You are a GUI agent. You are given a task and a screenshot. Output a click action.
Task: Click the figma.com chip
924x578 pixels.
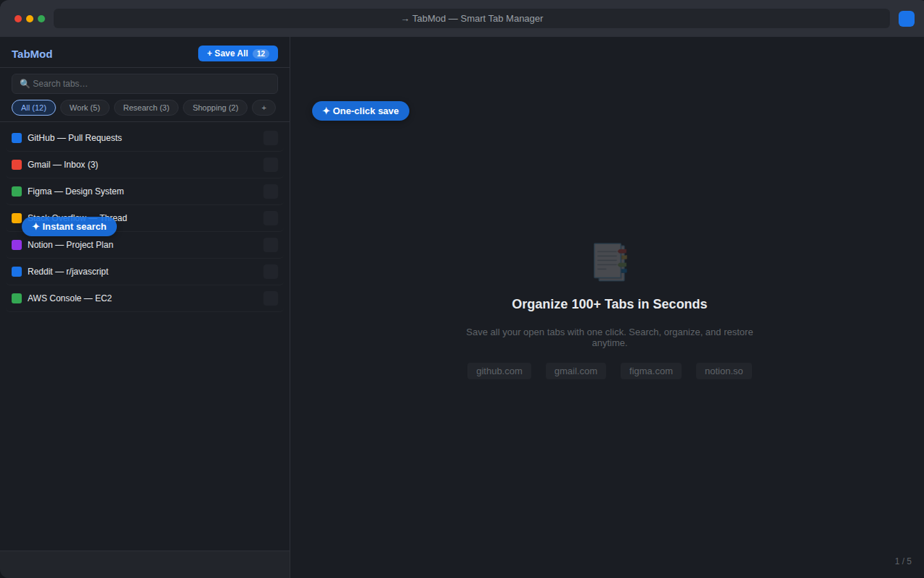[x=650, y=371]
